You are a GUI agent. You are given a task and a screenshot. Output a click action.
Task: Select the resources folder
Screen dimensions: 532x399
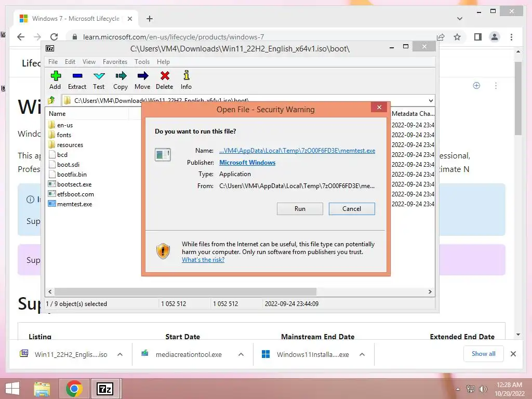point(70,145)
